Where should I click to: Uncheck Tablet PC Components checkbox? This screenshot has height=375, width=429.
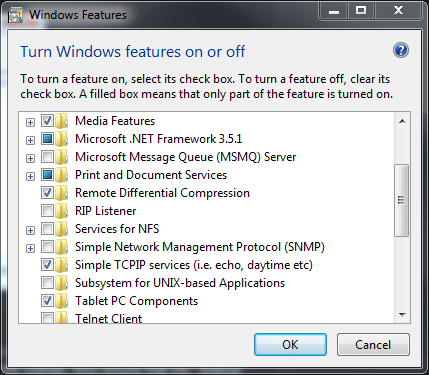[47, 300]
